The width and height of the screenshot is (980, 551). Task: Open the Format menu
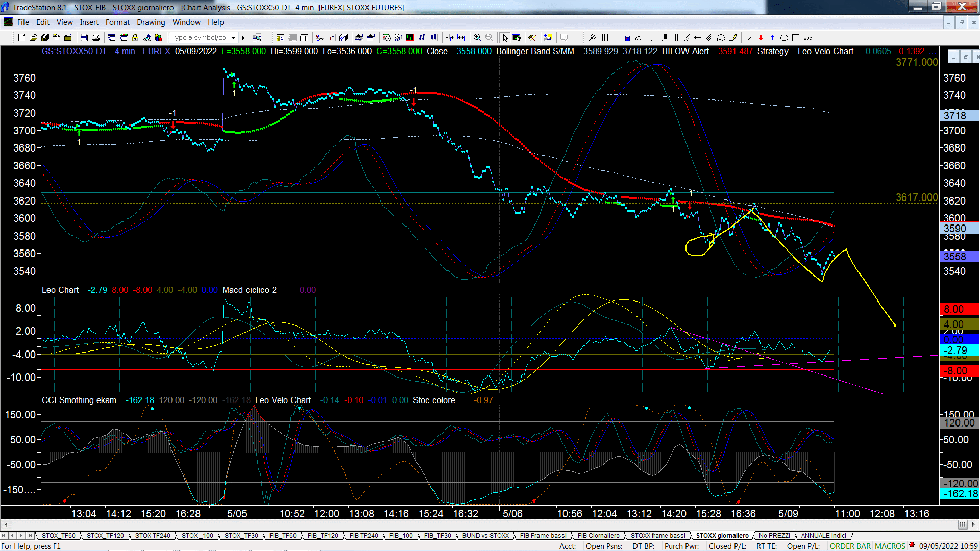pyautogui.click(x=117, y=22)
